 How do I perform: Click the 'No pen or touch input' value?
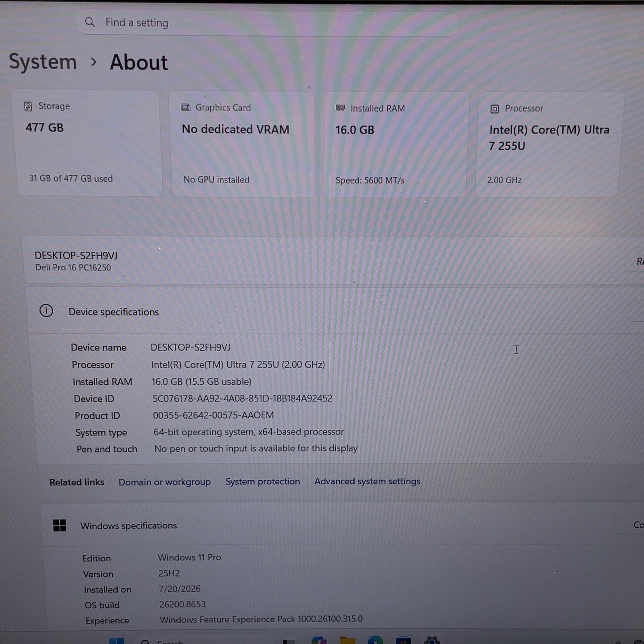click(x=256, y=448)
